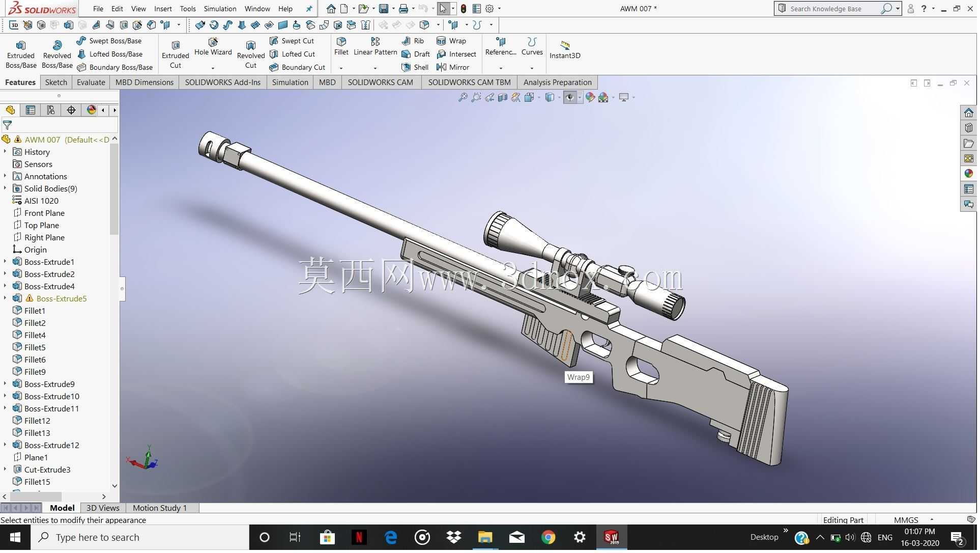Viewport: 980px width, 553px height.
Task: Open the Windows Start menu
Action: pos(15,537)
